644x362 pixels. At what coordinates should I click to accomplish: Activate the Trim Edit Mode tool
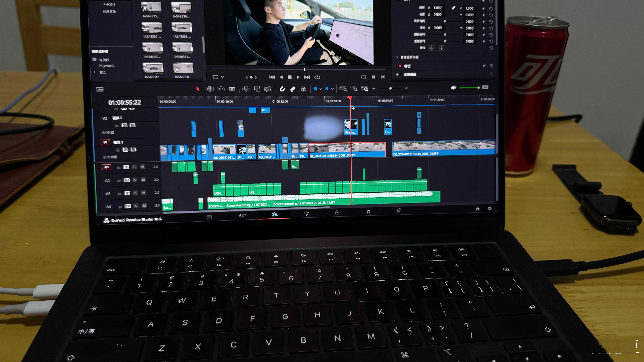[209, 89]
